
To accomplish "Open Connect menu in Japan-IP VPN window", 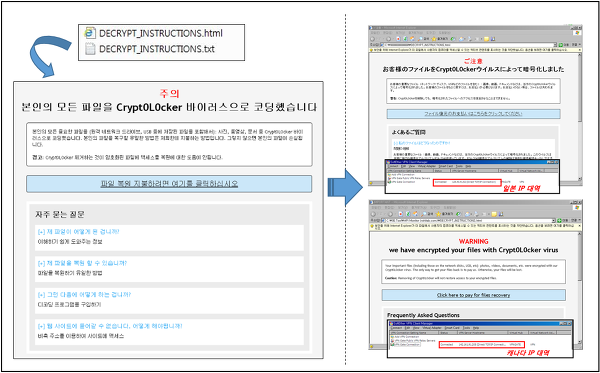I will click(393, 166).
